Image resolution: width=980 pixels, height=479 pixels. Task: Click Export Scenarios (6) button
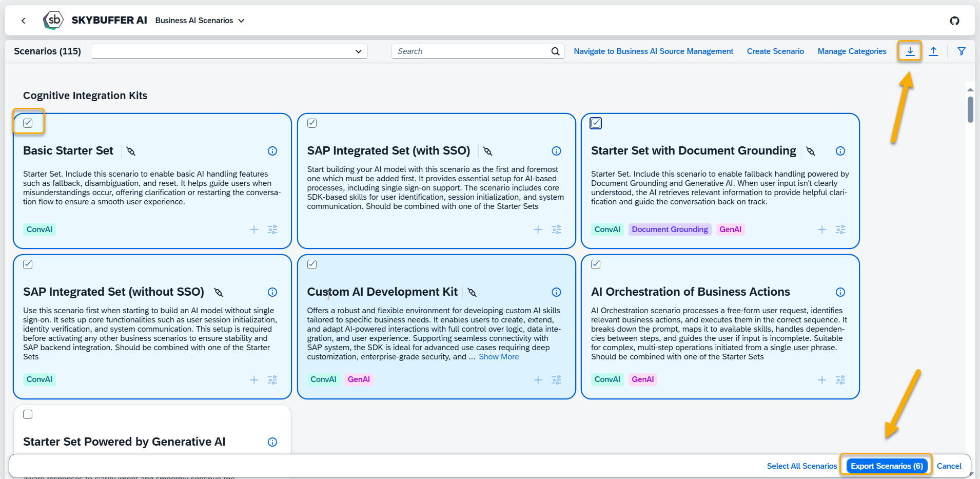(x=887, y=466)
